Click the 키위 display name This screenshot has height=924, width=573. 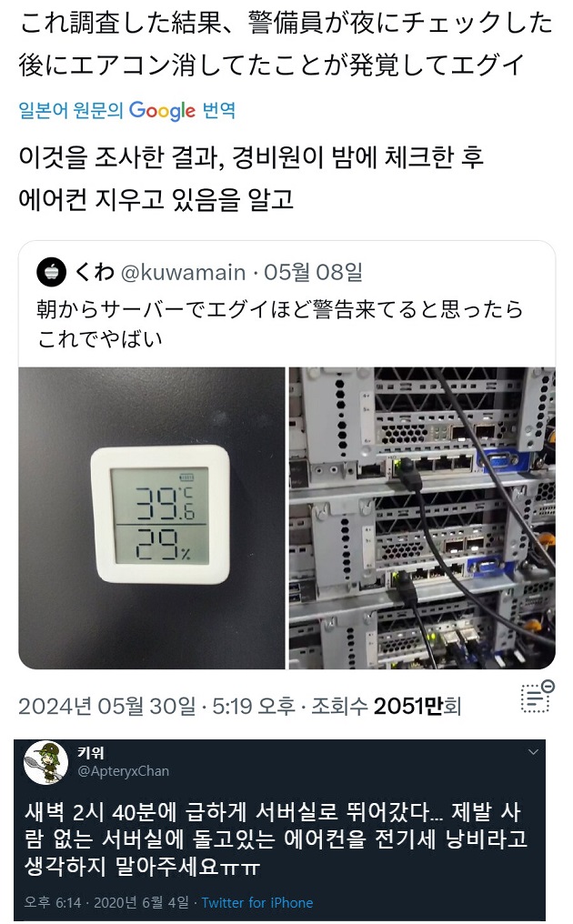91,752
